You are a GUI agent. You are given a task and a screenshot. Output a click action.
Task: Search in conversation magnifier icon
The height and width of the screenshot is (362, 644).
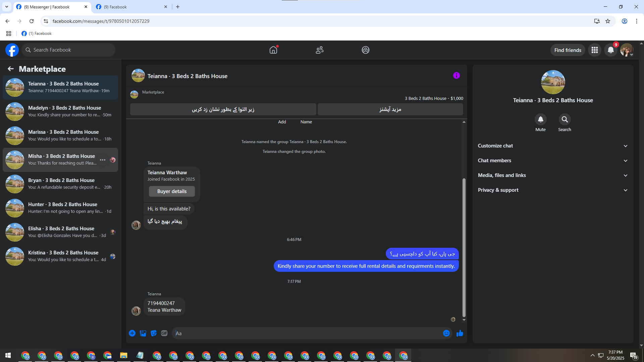[565, 120]
